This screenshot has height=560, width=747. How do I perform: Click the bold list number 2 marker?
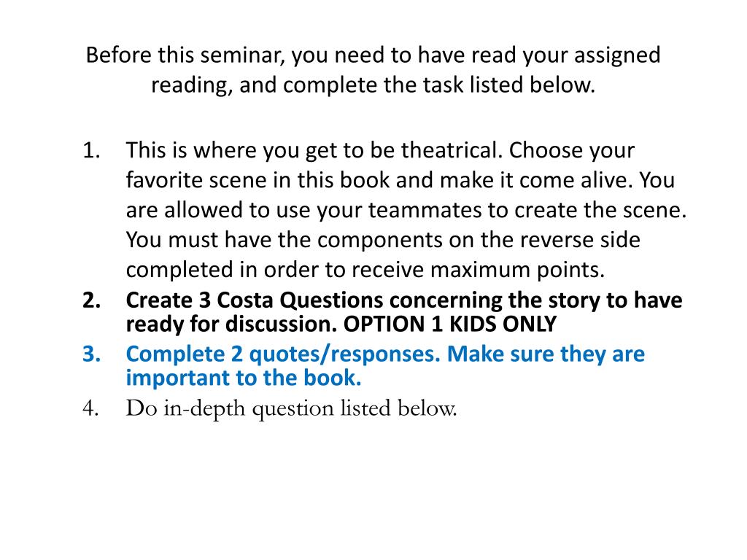[91, 301]
